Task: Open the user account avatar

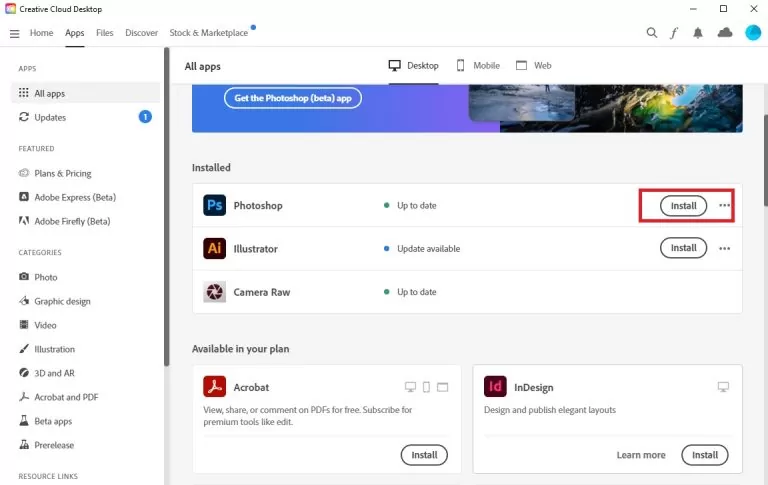Action: (x=753, y=33)
